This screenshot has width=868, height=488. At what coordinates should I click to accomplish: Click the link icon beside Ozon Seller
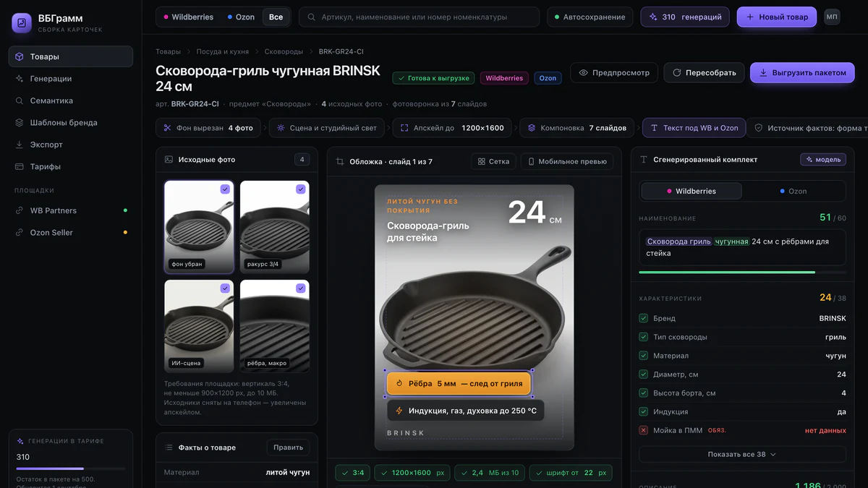point(20,233)
